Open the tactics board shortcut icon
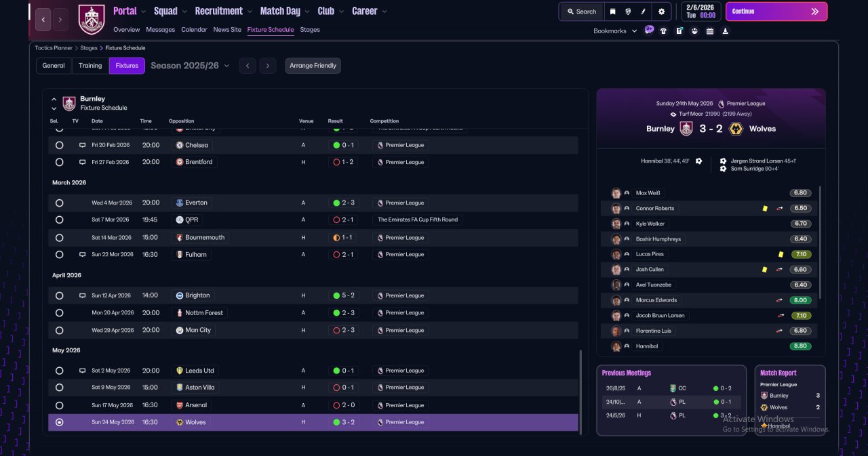Viewport: 868px width, 456px height. (679, 30)
